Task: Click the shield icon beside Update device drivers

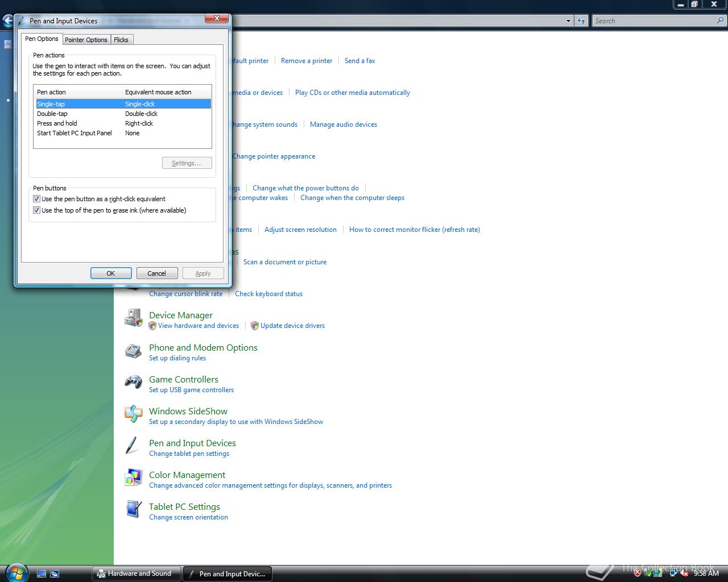Action: [x=255, y=326]
